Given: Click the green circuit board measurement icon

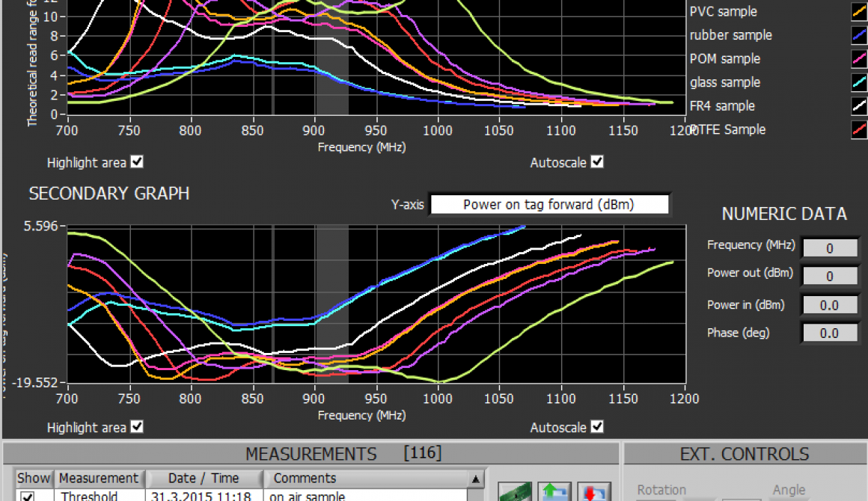Looking at the screenshot, I should pos(515,492).
